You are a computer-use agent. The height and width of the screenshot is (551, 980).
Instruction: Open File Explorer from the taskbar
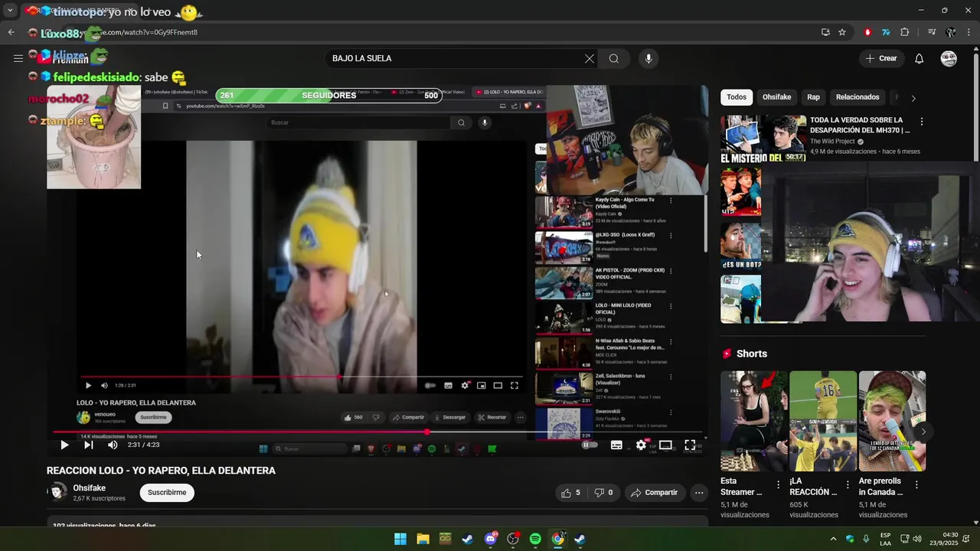point(423,539)
